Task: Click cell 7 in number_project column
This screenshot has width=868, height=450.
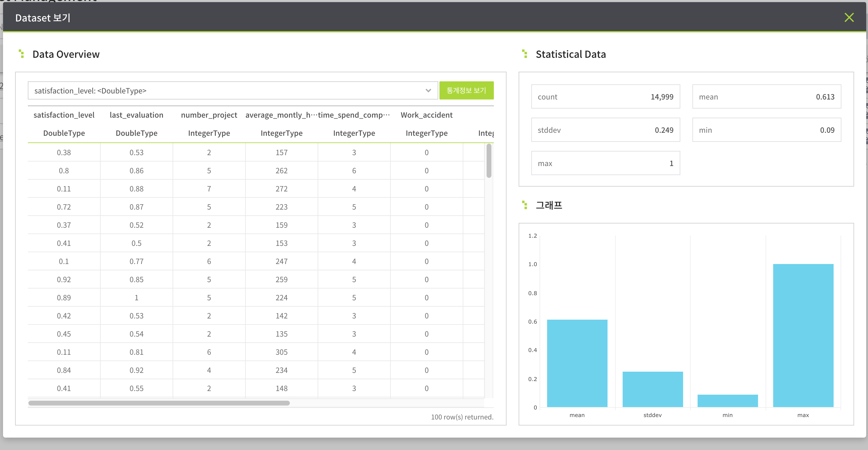Action: tap(209, 189)
